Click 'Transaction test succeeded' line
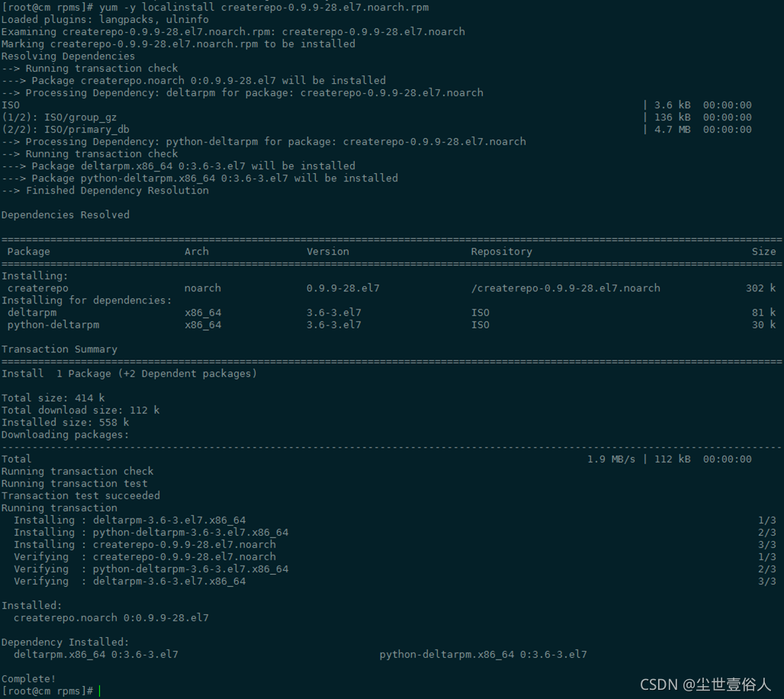The image size is (784, 699). pyautogui.click(x=81, y=495)
